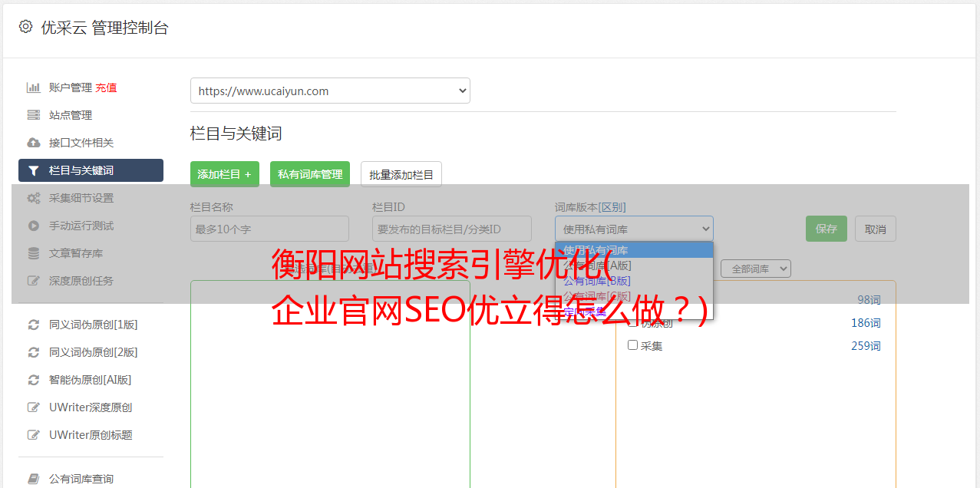The image size is (980, 488).
Task: Open UWriter深度原创 in the sidebar
Action: [x=91, y=407]
